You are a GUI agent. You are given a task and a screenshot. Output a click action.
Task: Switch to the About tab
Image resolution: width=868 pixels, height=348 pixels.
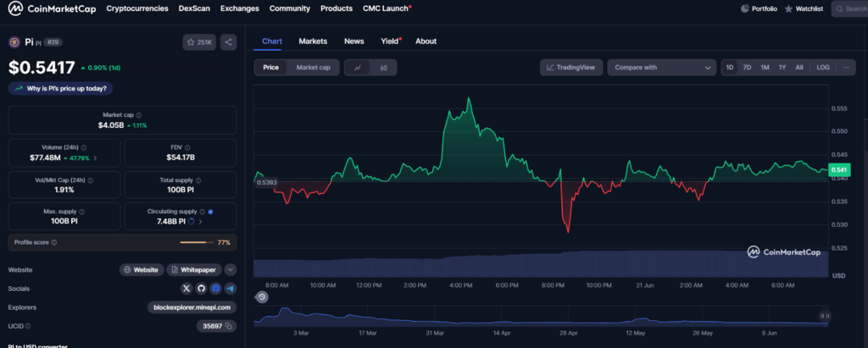click(x=426, y=41)
